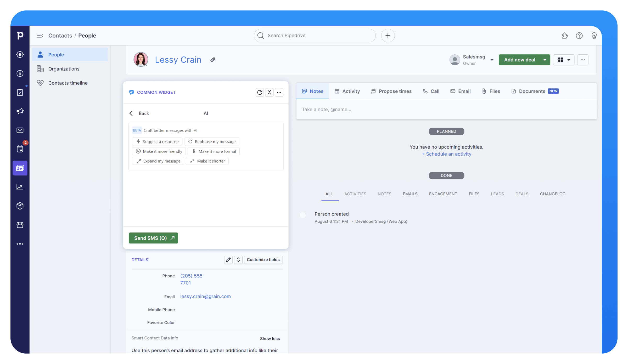The height and width of the screenshot is (364, 628).
Task: Collapse the Common Widget panel
Action: (x=269, y=92)
